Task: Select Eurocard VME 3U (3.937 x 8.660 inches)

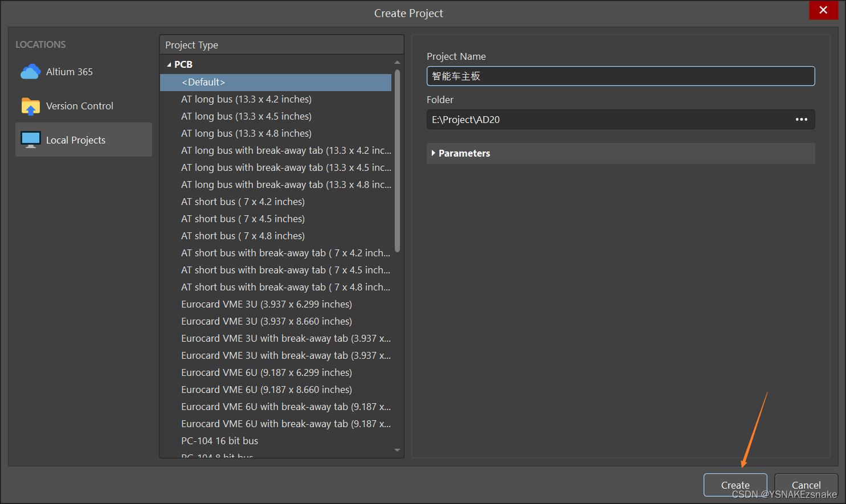Action: coord(276,321)
